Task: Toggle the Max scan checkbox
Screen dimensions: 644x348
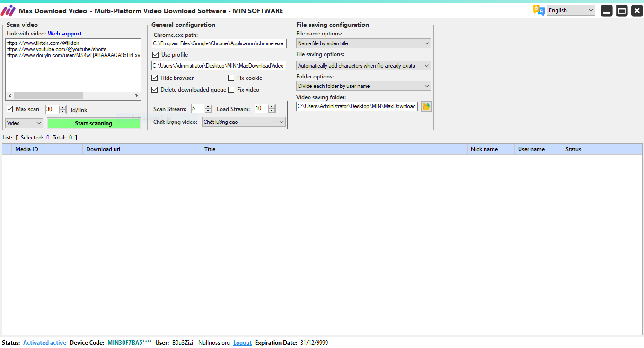Action: [x=9, y=109]
